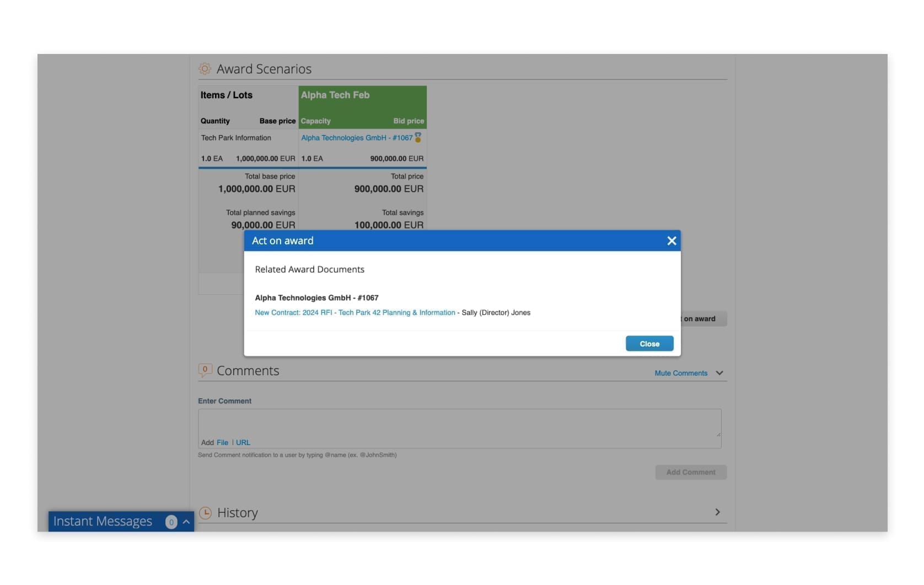The image size is (924, 585).
Task: Collapse the Instant Messages panel chevron
Action: 185,522
